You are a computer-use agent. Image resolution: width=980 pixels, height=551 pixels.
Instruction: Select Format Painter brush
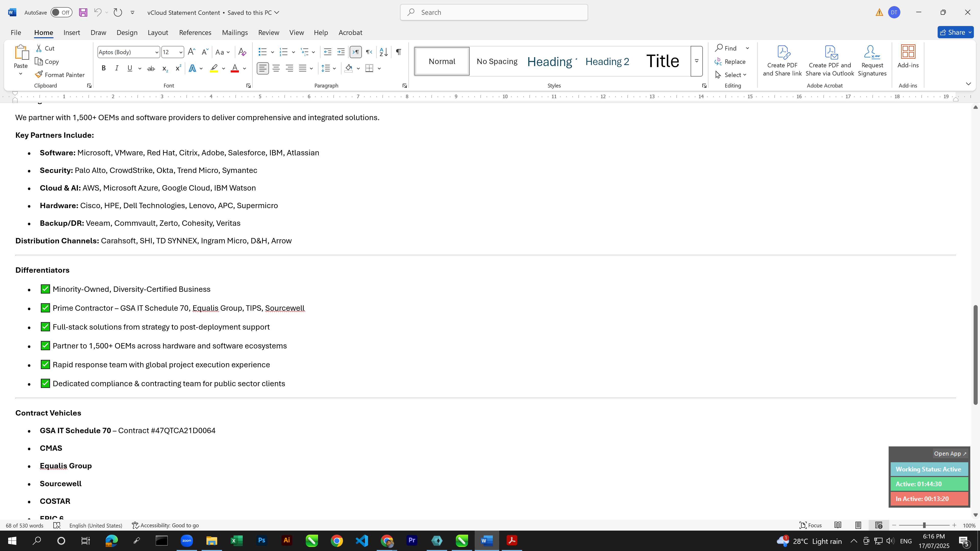pos(60,75)
